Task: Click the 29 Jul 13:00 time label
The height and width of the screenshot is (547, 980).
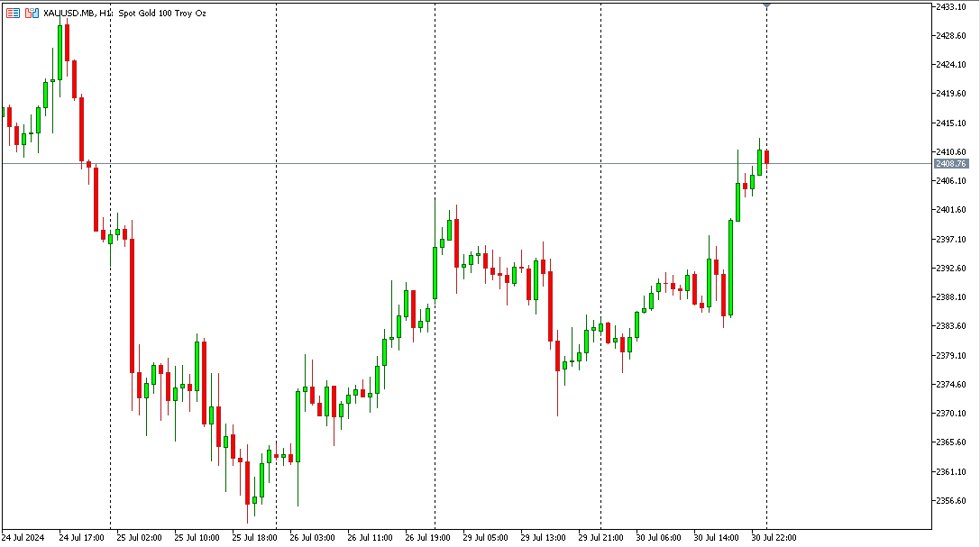Action: click(543, 538)
